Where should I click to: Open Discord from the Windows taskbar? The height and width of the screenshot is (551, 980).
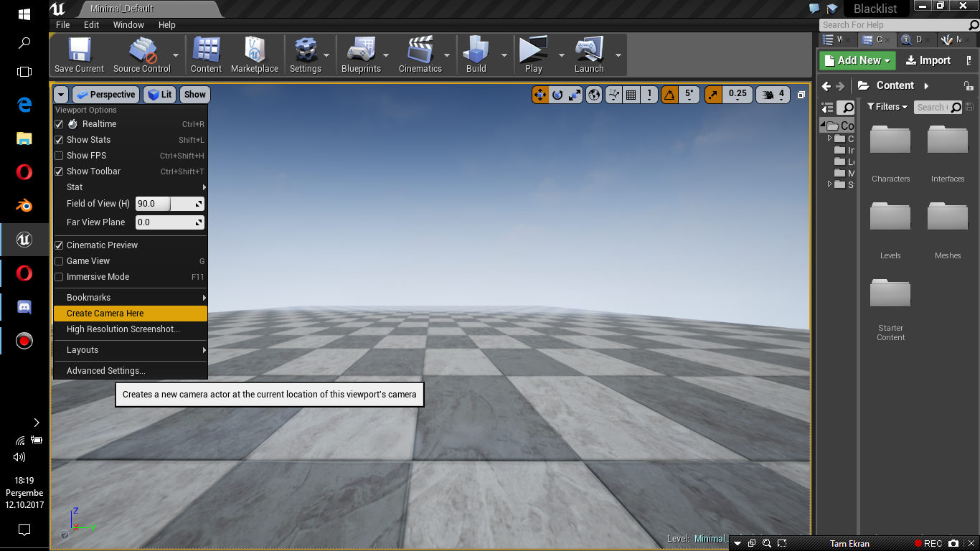point(24,307)
